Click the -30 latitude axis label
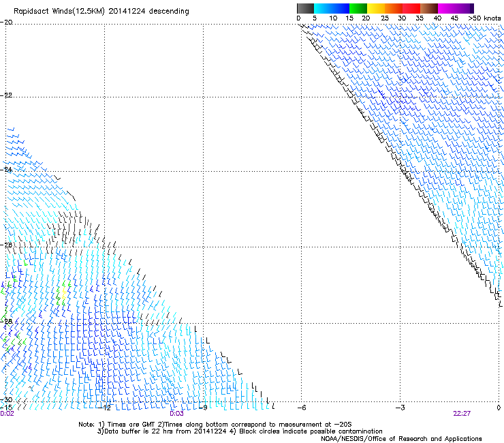504x443 pixels. (7, 400)
